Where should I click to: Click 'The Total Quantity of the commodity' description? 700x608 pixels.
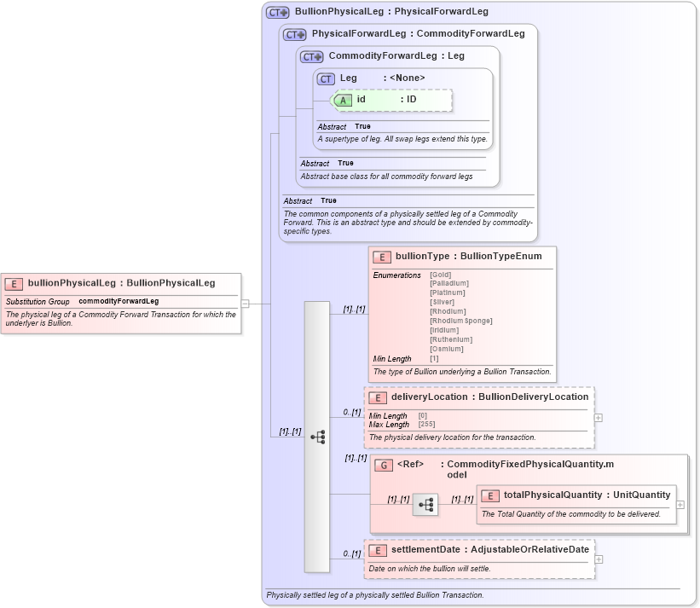pos(571,514)
